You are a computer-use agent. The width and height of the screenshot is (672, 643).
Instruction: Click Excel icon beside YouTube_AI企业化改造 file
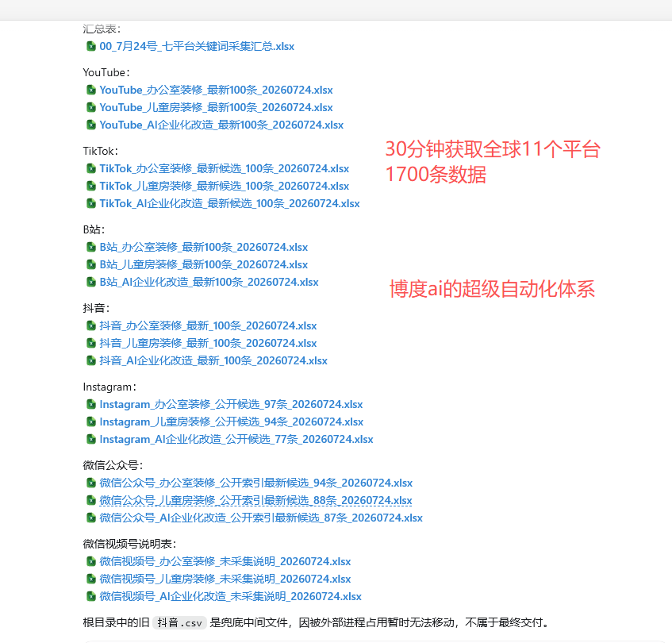91,125
